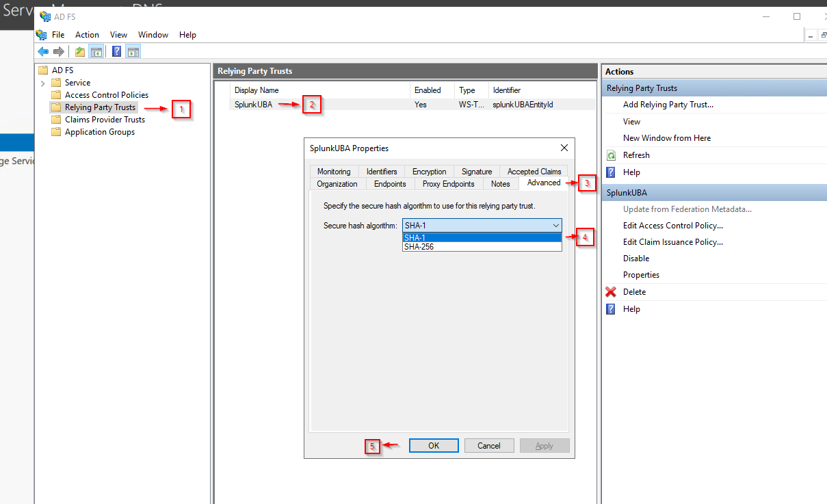Open Help via the toolbar question mark icon
The height and width of the screenshot is (504, 827).
point(116,51)
